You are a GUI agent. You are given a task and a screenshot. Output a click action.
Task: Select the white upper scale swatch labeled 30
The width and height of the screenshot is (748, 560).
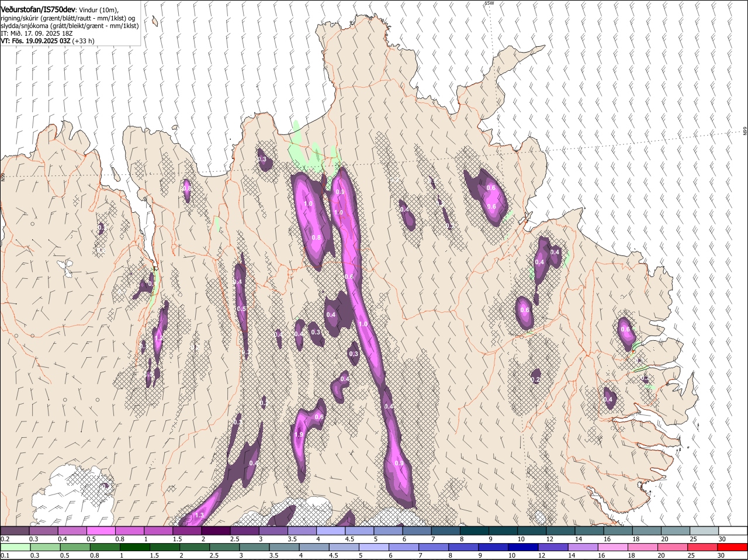click(x=732, y=530)
